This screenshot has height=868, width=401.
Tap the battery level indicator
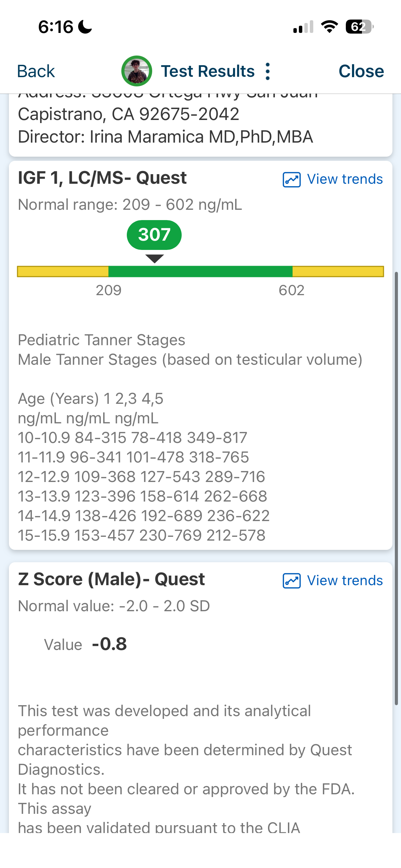359,27
